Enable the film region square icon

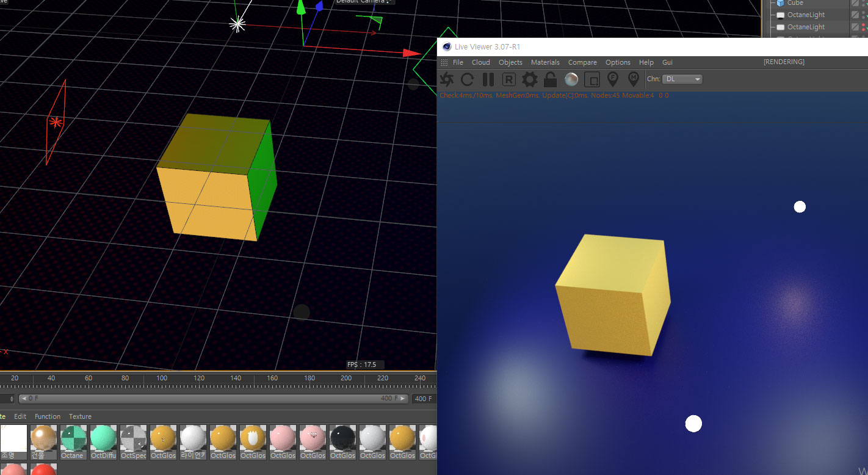pos(592,79)
